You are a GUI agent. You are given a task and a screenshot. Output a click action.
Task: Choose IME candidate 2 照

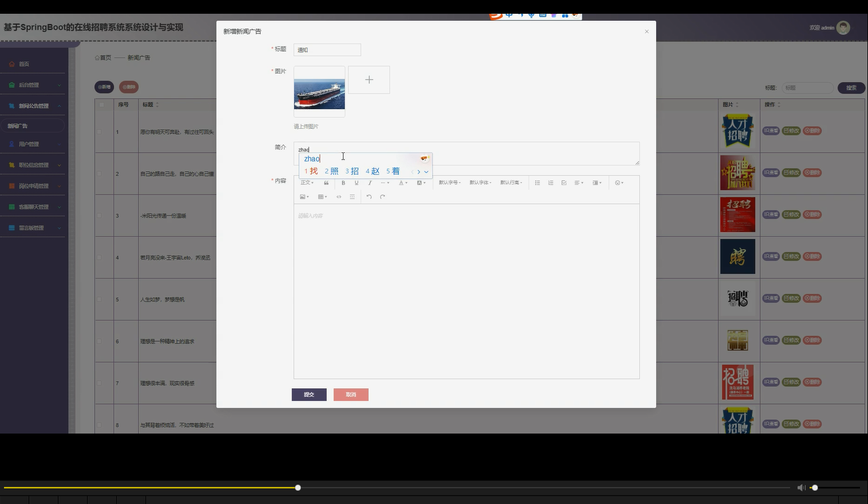(332, 171)
